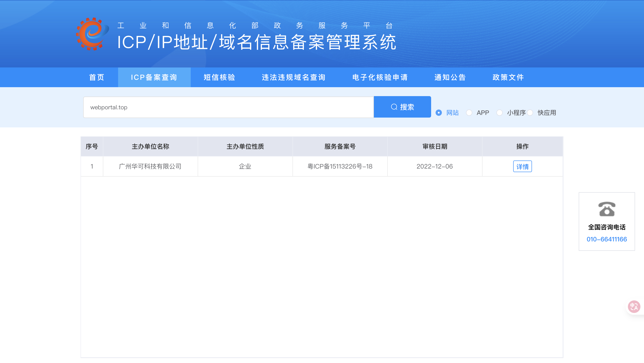This screenshot has height=363, width=644.
Task: Open the 政策文件 tab
Action: point(508,77)
